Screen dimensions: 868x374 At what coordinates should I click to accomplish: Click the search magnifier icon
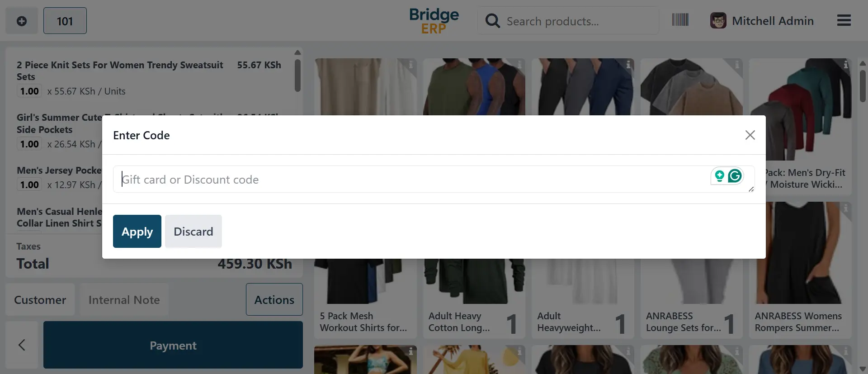click(492, 21)
